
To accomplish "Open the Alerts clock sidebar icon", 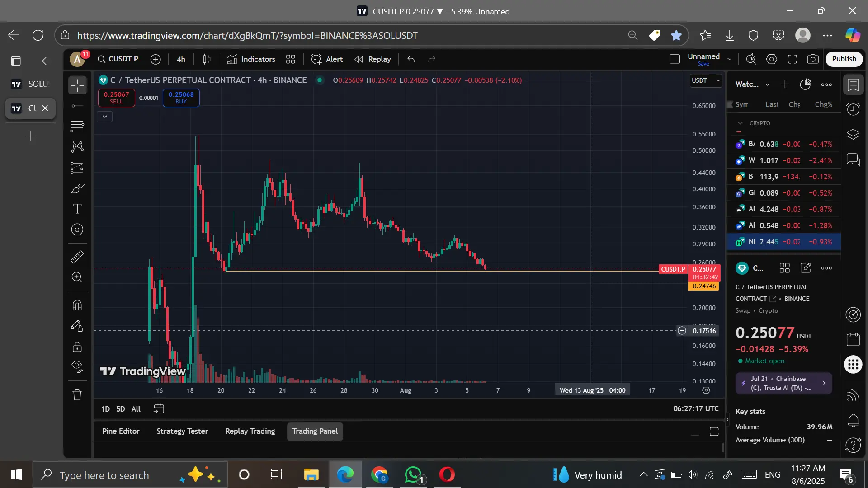I will coord(853,109).
